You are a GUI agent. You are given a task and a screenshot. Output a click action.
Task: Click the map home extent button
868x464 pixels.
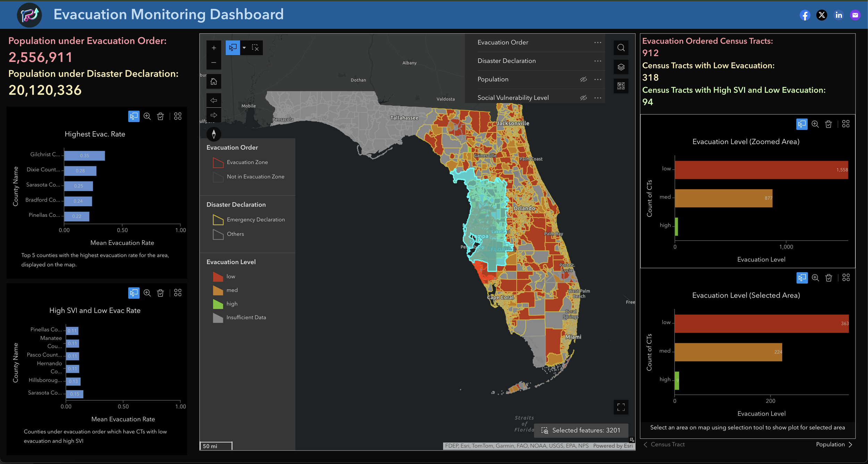214,81
